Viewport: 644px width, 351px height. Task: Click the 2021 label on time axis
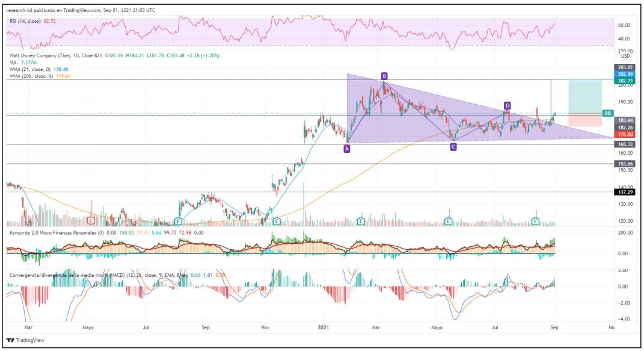tap(324, 328)
